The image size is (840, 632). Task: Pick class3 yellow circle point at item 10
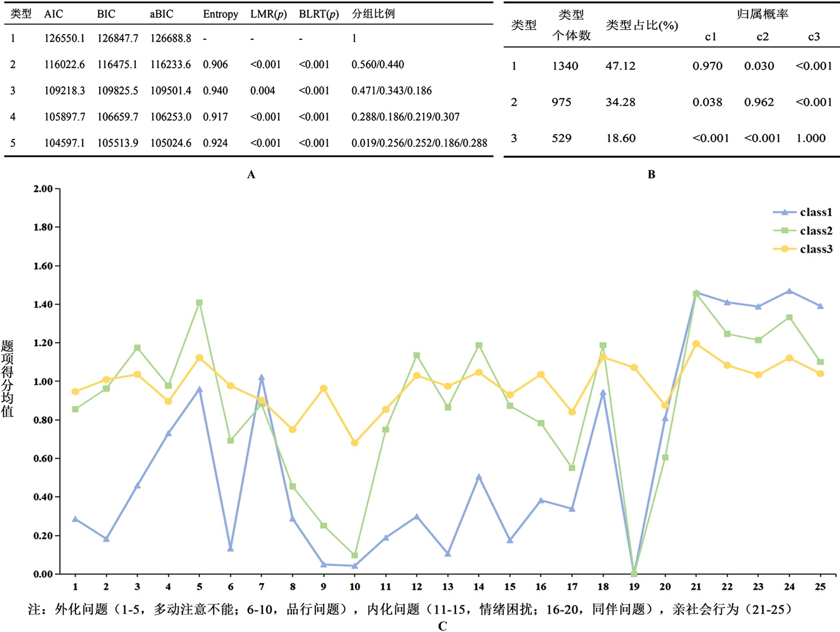coord(354,443)
